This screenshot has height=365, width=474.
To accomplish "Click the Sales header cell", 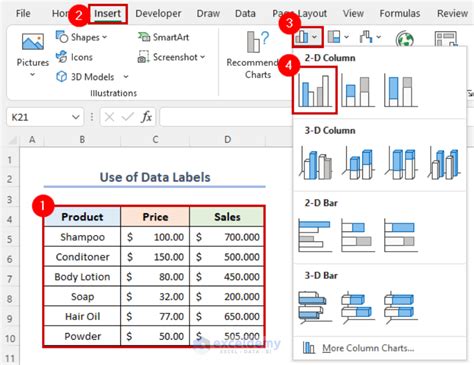I will pyautogui.click(x=227, y=217).
